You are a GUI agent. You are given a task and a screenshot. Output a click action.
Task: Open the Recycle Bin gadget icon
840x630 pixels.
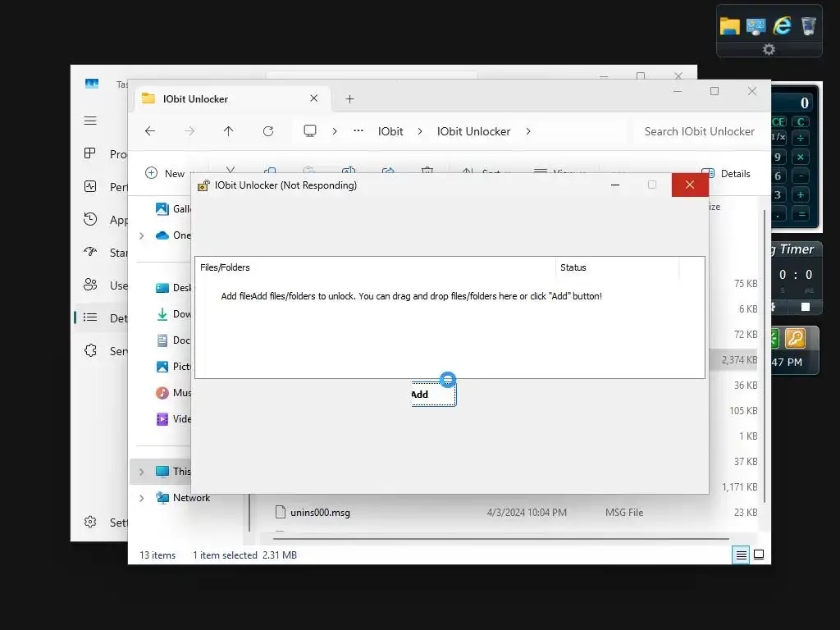808,25
